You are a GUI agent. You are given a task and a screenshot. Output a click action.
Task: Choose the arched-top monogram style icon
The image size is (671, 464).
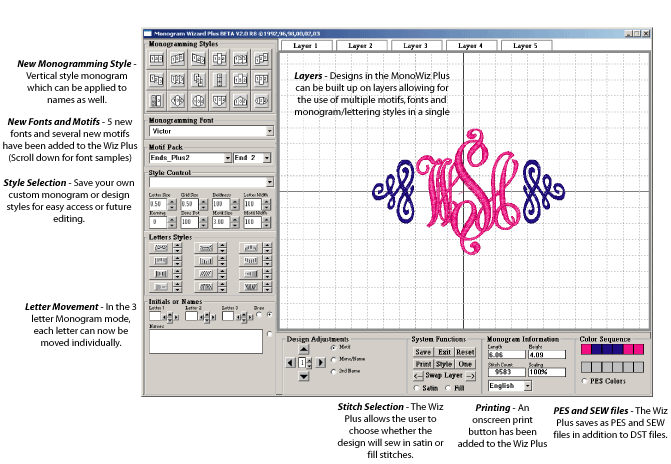point(240,101)
